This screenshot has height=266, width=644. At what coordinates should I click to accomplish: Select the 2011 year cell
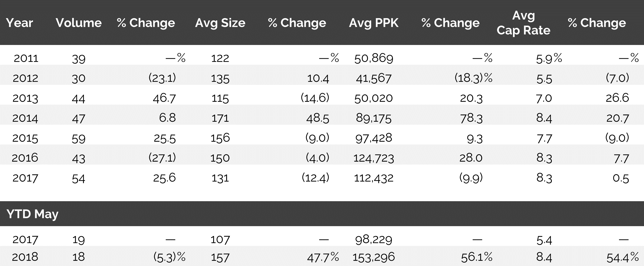(26, 58)
